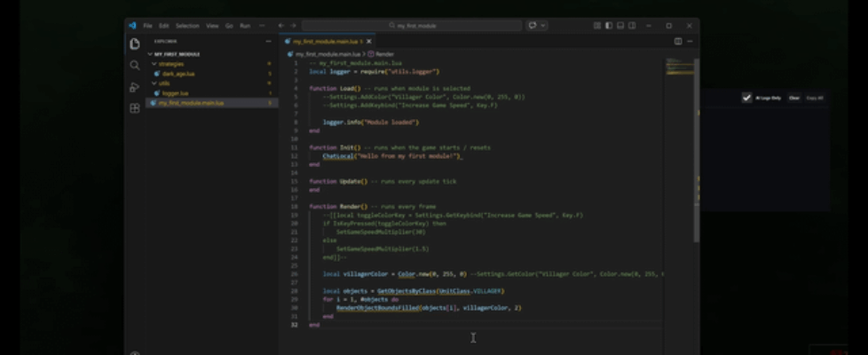This screenshot has height=355, width=868.
Task: Open the Selection menu
Action: point(187,26)
